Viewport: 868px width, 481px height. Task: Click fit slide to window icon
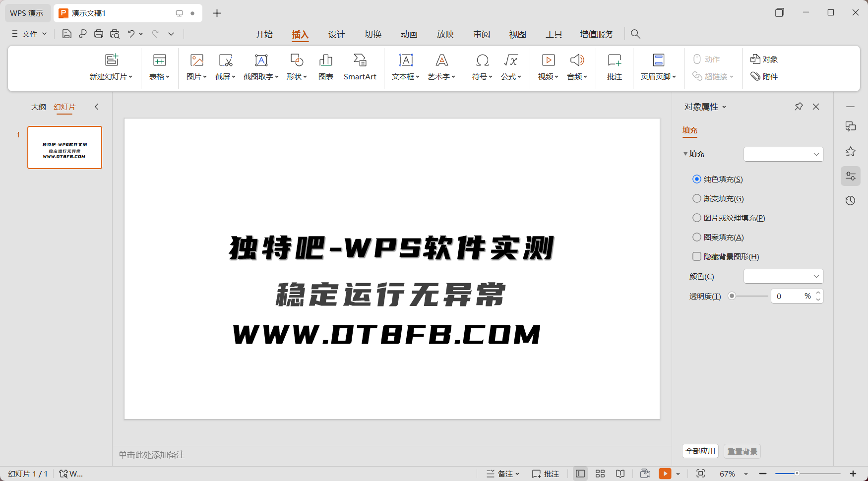(700, 474)
